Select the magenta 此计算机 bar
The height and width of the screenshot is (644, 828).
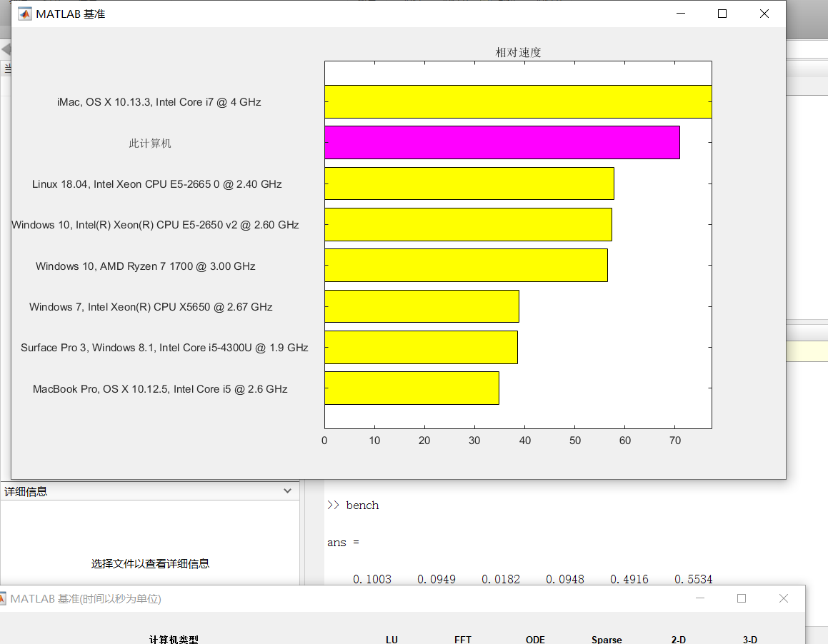point(502,143)
